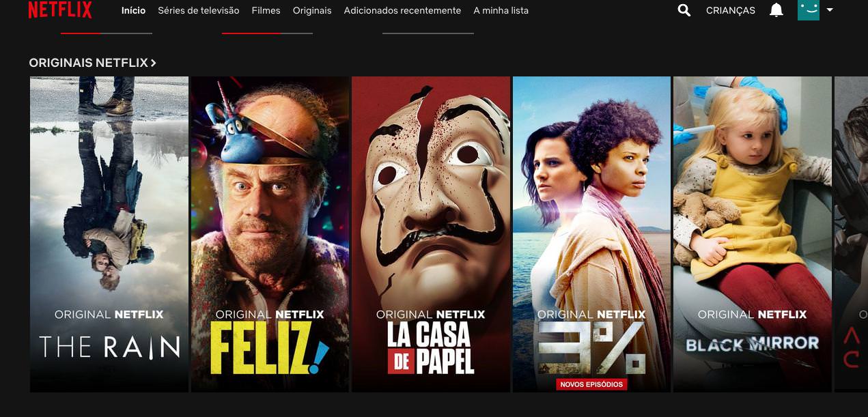The width and height of the screenshot is (868, 417).
Task: Go to the Início tab
Action: [133, 10]
